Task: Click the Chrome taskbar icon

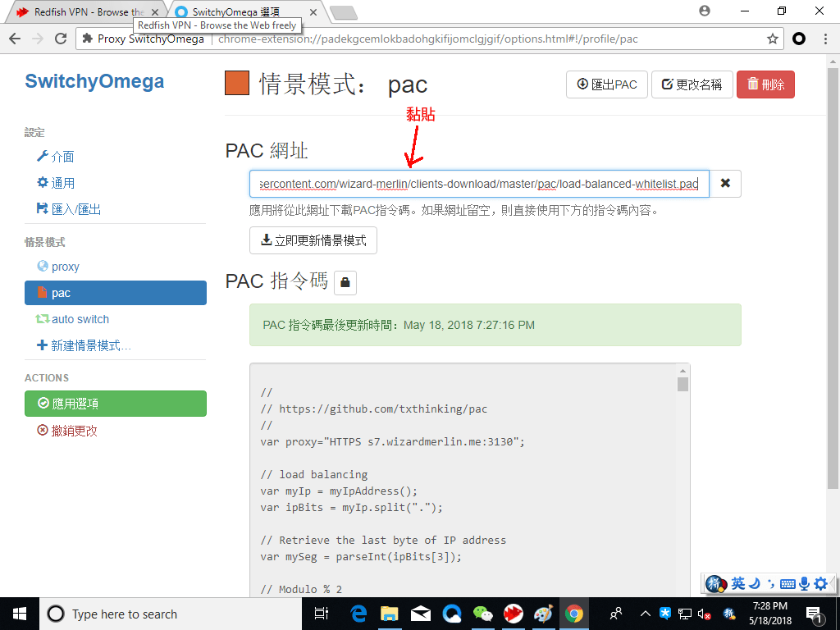Action: (x=574, y=614)
